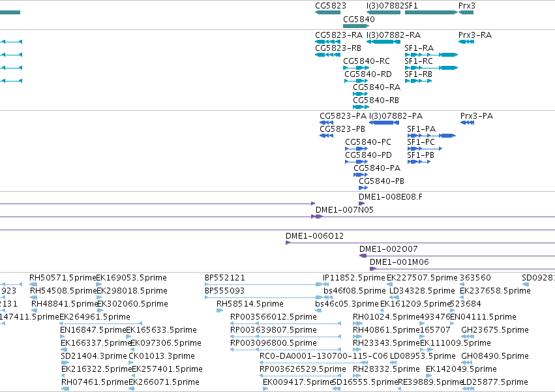
Task: Click the Prx3 gene label
Action: point(466,6)
